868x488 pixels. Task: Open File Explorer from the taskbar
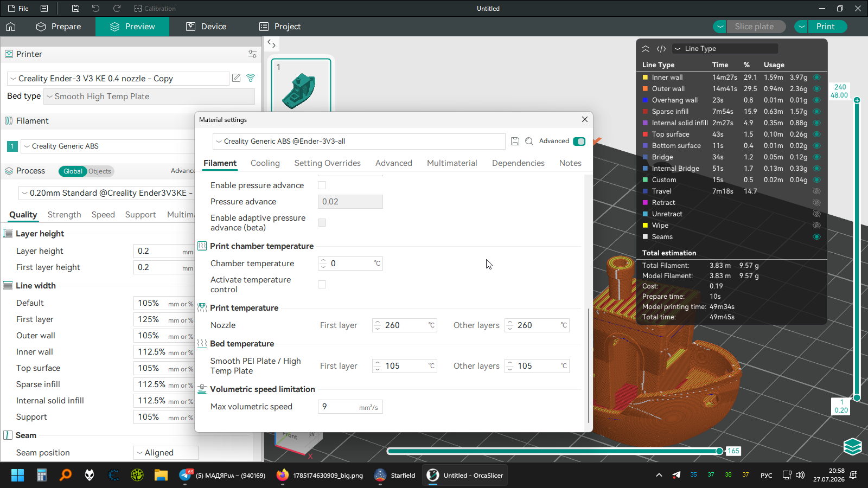pos(161,476)
